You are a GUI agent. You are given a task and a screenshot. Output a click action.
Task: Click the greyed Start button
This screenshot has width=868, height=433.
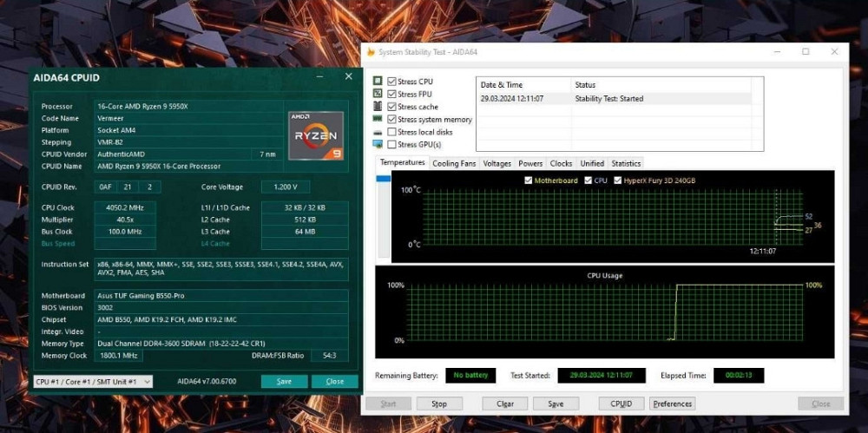click(x=389, y=403)
